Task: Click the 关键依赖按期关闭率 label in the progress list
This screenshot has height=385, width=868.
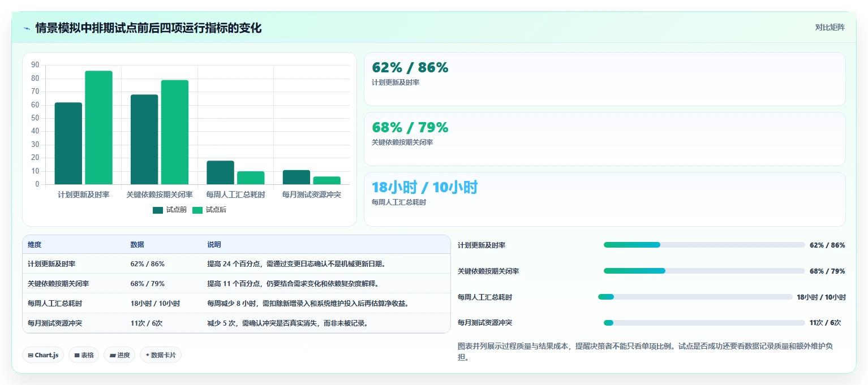Action: tap(488, 271)
